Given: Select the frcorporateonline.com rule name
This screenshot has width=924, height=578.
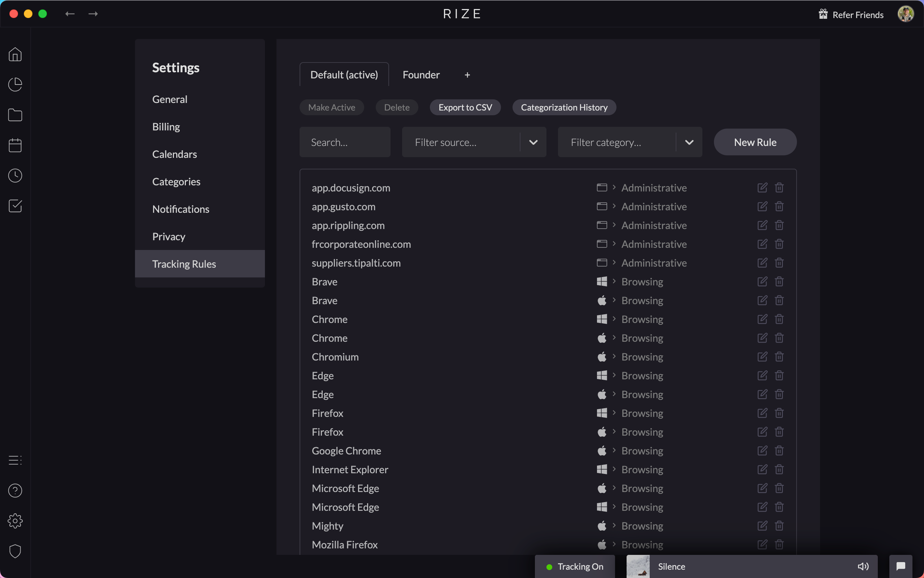Looking at the screenshot, I should pyautogui.click(x=361, y=244).
